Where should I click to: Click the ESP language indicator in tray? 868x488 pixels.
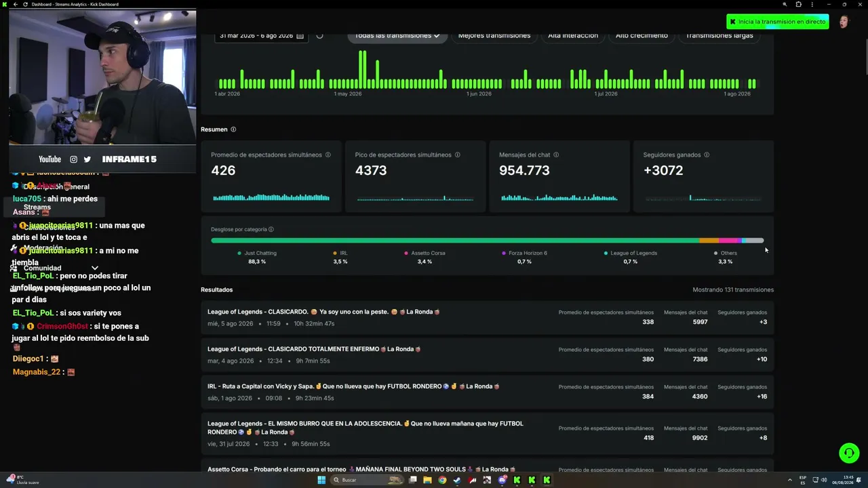(803, 480)
